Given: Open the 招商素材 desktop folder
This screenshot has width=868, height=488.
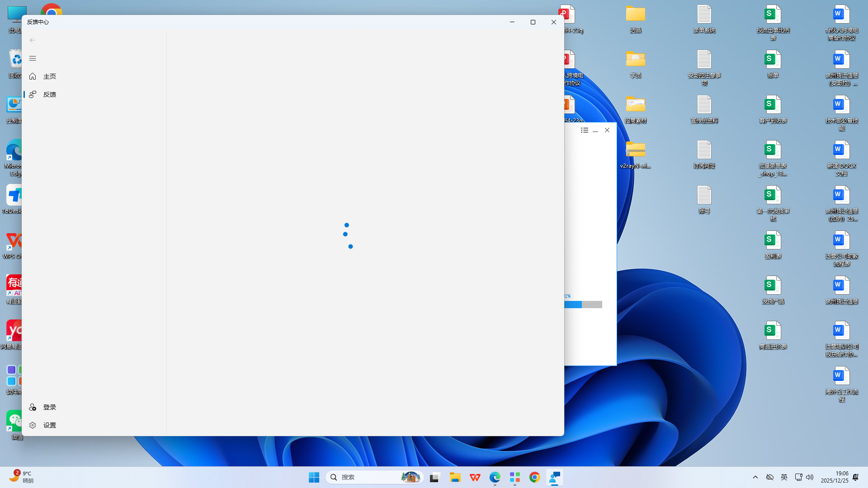Looking at the screenshot, I should [x=635, y=109].
